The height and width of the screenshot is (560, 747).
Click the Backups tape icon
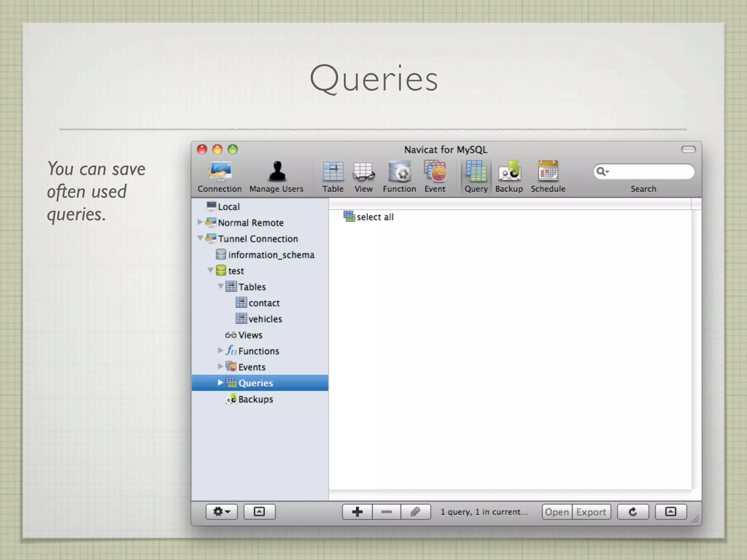click(231, 399)
